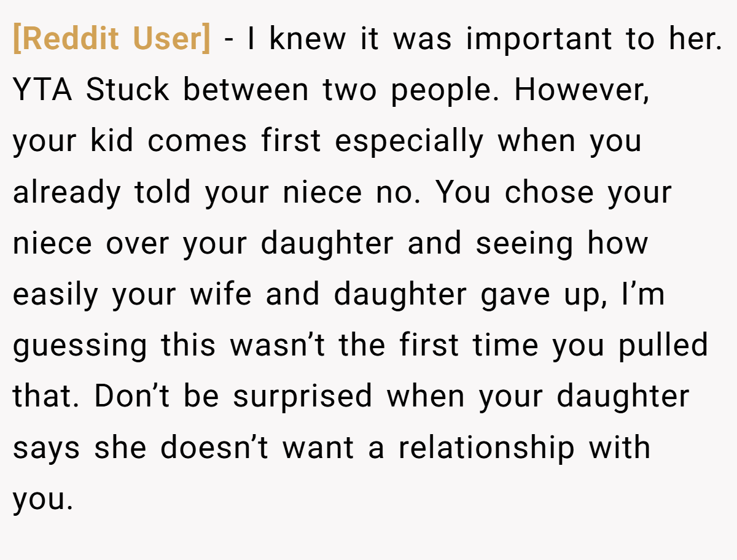Click the phrase "Don't be surprised"

coord(233,397)
